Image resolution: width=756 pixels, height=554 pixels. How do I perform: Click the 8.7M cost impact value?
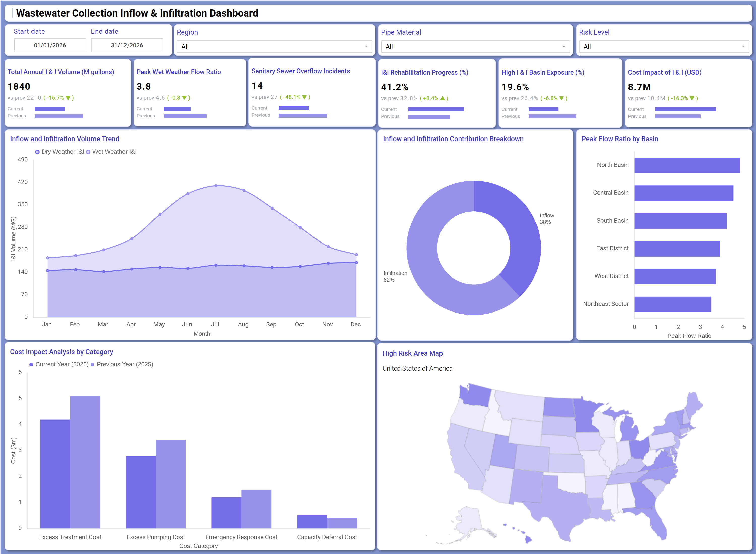pyautogui.click(x=639, y=87)
